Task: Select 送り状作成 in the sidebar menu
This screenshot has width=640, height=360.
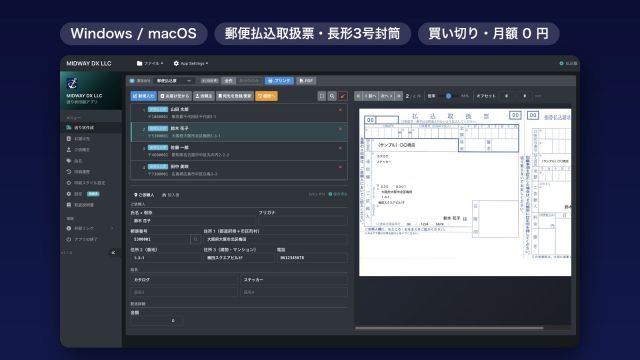Action: [x=91, y=128]
